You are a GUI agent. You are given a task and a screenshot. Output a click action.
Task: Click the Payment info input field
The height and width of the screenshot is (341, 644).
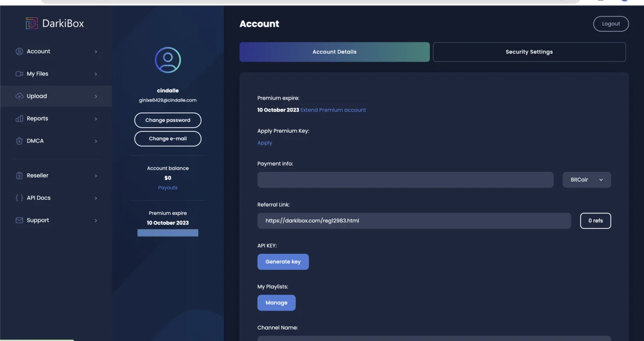click(x=405, y=180)
